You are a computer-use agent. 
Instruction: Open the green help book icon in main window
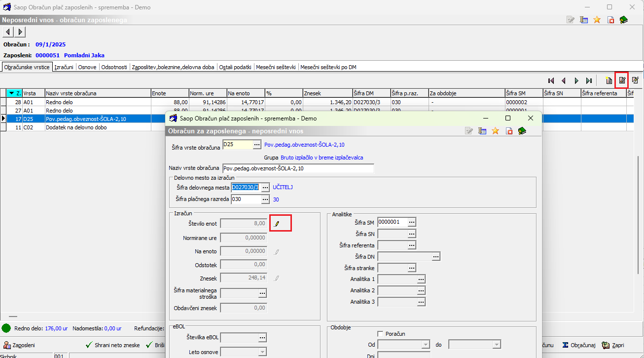coord(624,20)
